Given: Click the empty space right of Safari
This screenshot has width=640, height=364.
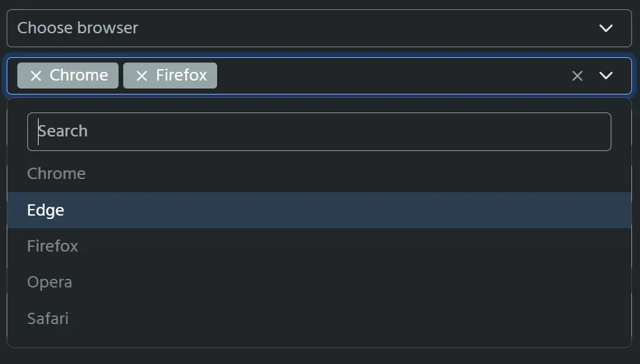Looking at the screenshot, I should tap(351, 318).
